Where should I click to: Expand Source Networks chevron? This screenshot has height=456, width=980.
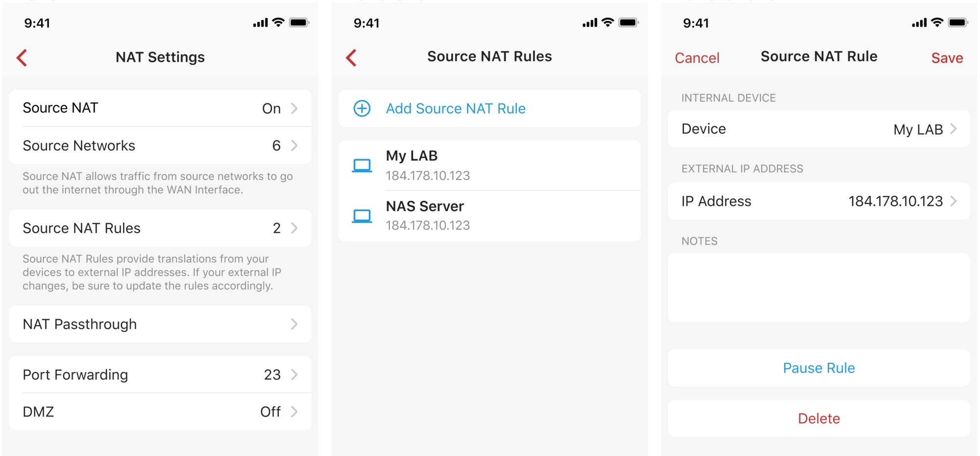point(294,145)
